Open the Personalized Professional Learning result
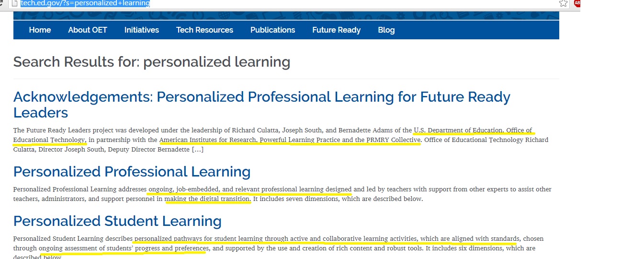 [x=132, y=172]
